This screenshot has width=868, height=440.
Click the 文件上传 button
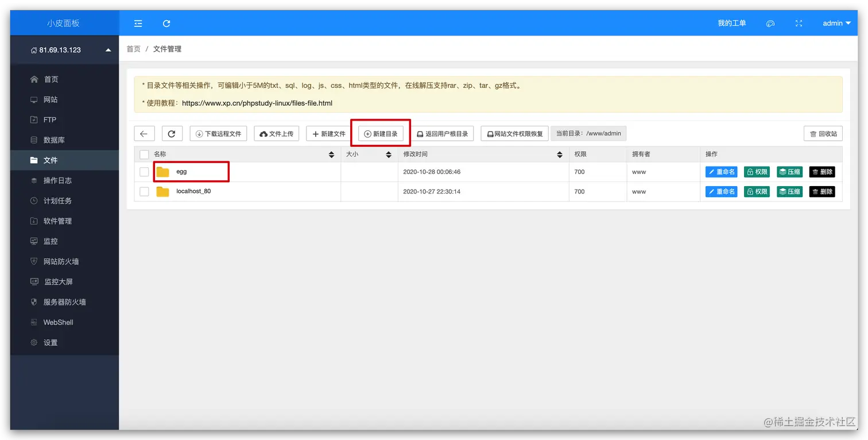point(277,134)
